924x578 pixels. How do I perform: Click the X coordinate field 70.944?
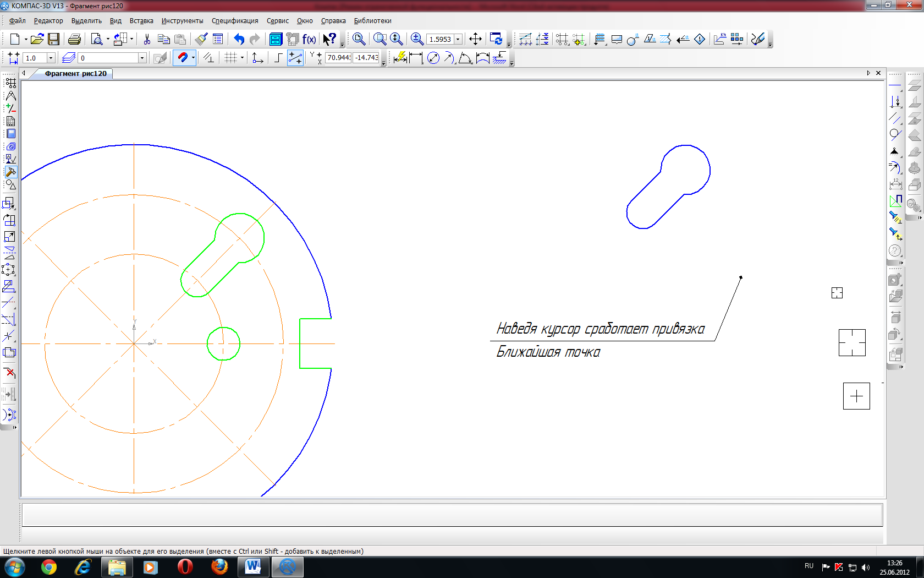click(x=338, y=57)
